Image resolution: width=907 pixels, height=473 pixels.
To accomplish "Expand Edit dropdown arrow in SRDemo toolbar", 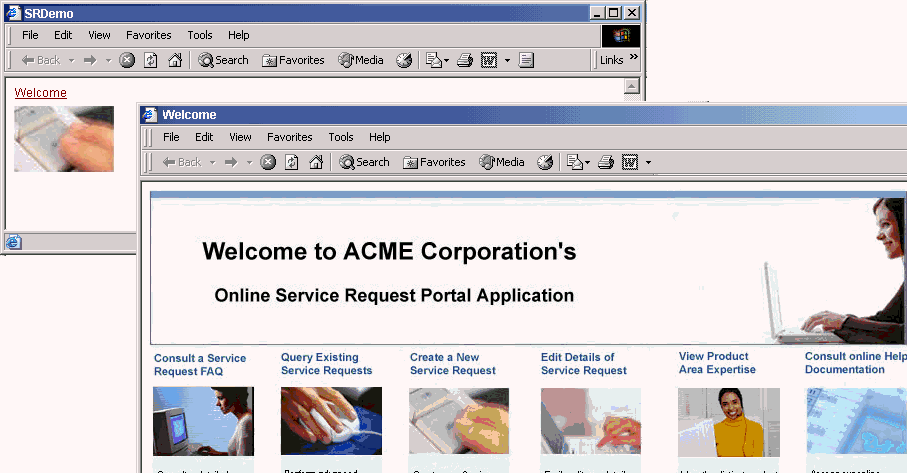I will click(507, 60).
